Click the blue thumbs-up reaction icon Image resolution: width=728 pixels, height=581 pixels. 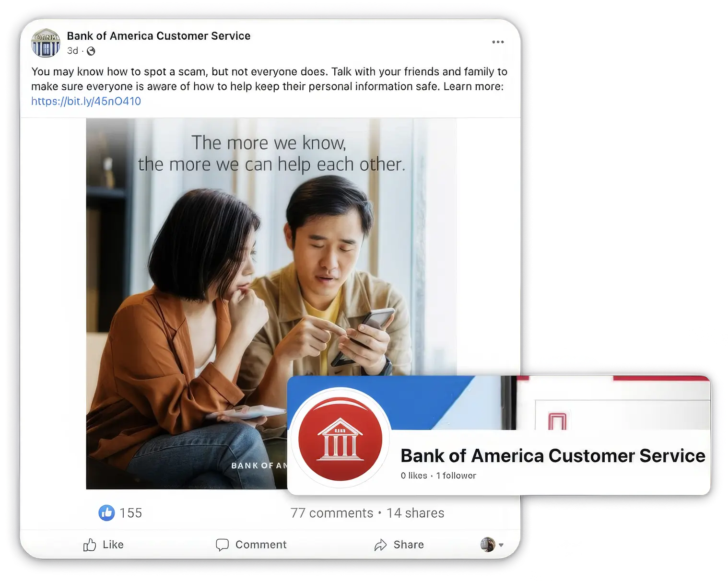106,512
